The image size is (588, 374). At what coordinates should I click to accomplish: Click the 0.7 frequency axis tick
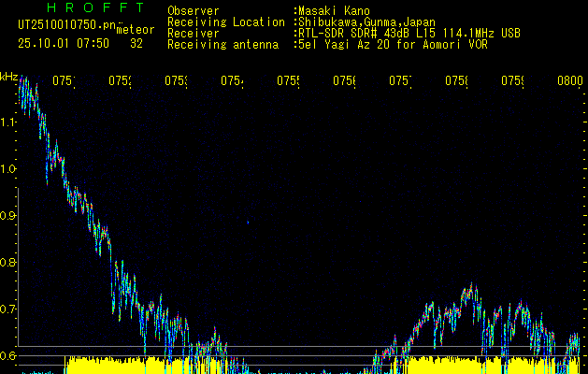(8, 309)
